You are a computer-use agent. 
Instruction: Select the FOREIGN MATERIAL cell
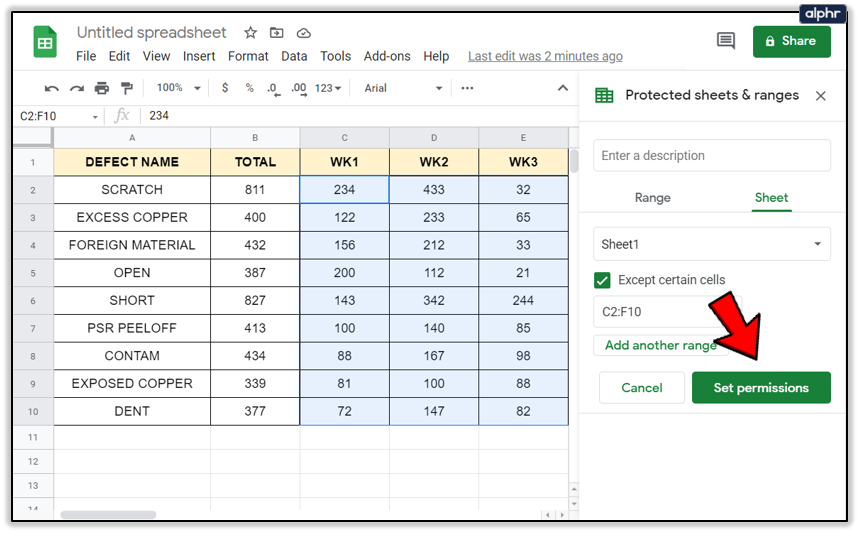[x=132, y=245]
